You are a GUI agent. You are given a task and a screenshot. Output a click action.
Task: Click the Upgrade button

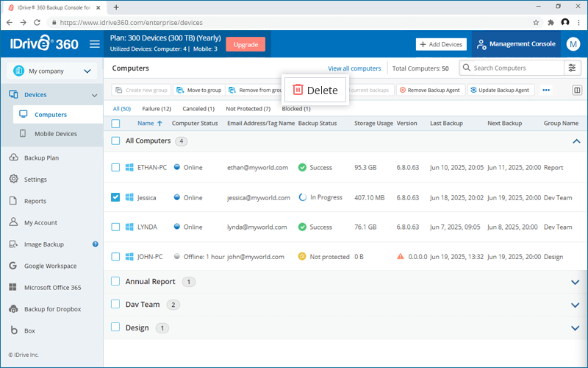click(x=245, y=44)
